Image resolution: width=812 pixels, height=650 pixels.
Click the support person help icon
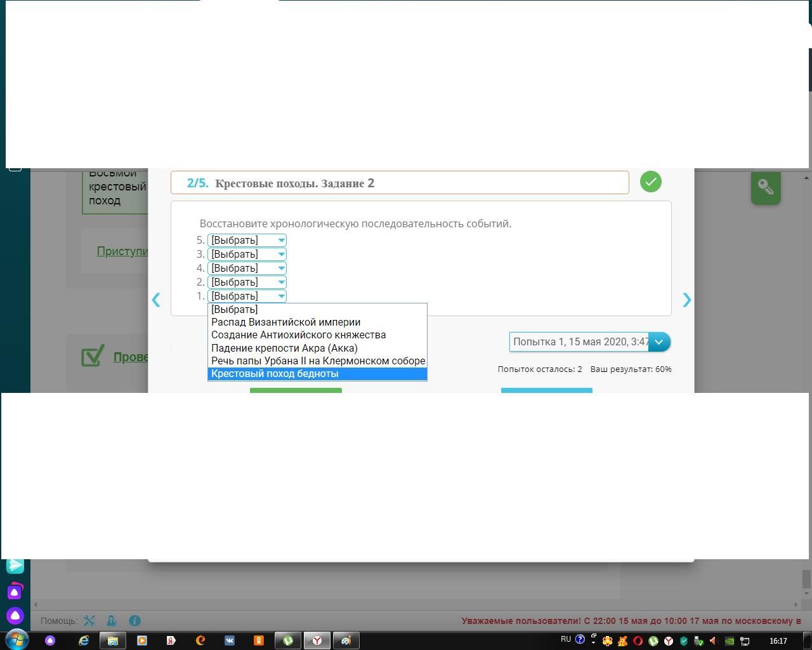tap(112, 621)
